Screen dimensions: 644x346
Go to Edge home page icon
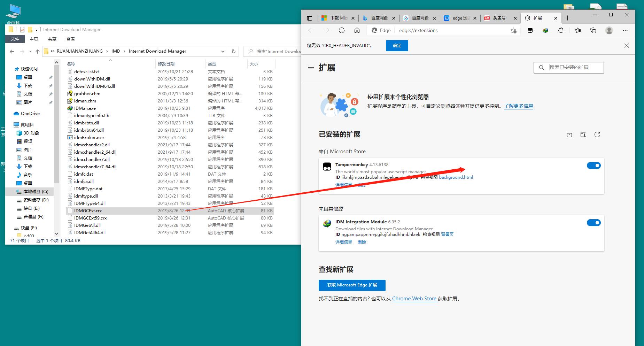pyautogui.click(x=357, y=30)
